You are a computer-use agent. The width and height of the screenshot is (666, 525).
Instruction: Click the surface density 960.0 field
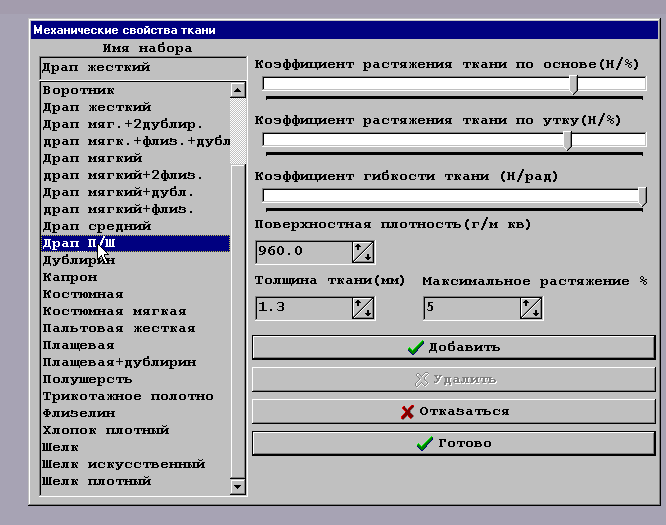[x=304, y=252]
